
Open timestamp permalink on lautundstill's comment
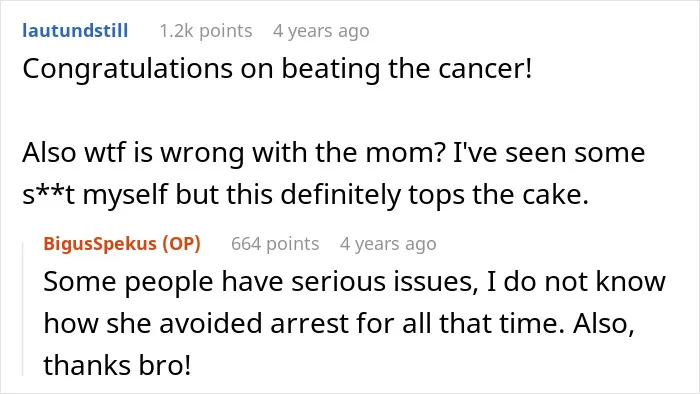321,31
